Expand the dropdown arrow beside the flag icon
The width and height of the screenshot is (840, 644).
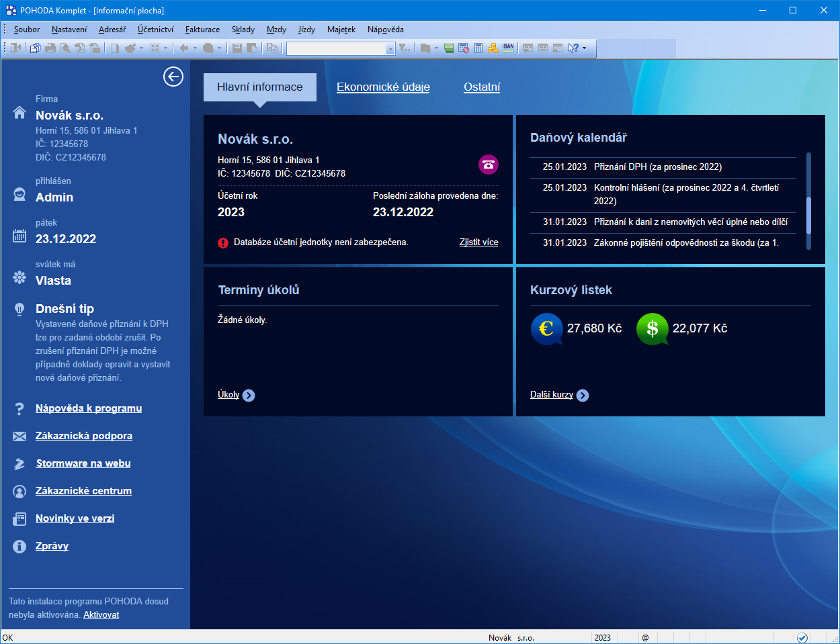pos(436,48)
